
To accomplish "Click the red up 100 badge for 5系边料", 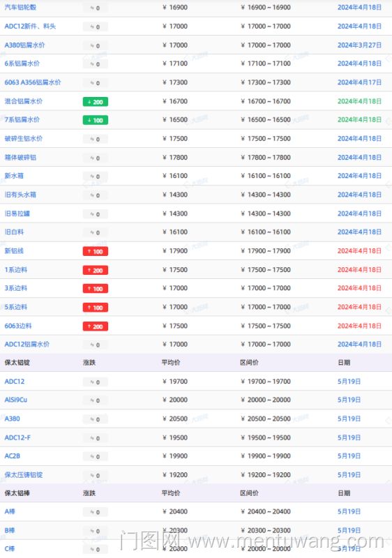I will point(96,308).
